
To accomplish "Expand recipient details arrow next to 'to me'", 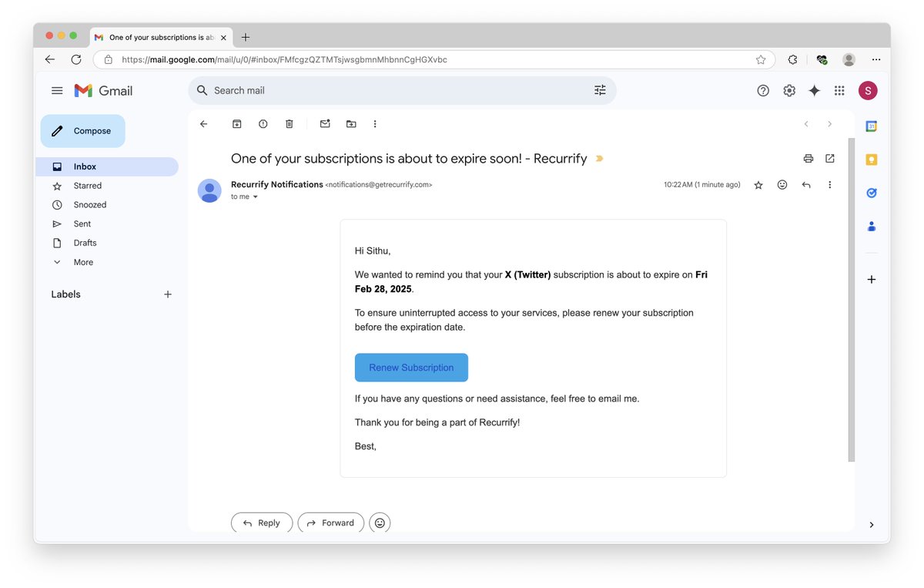I will 256,197.
